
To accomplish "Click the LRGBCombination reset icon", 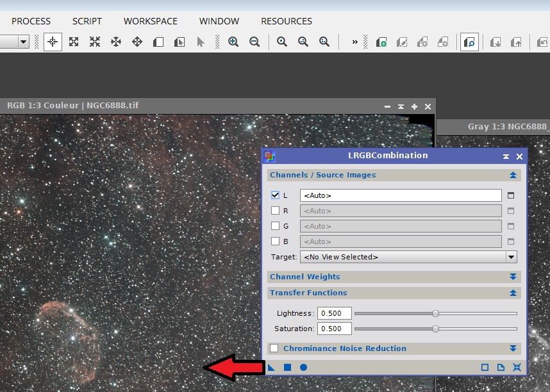I will coord(517,368).
